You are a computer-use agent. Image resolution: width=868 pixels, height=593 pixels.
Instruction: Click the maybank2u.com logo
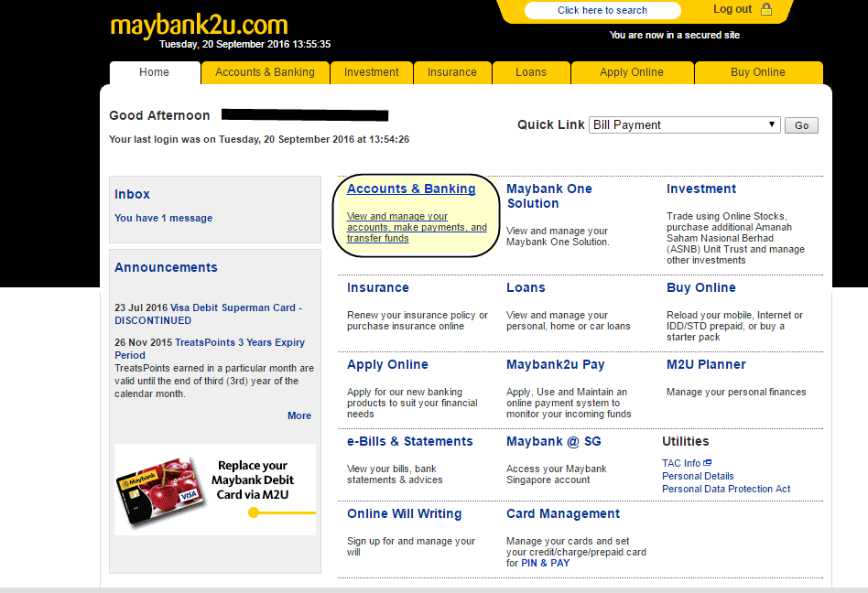199,25
